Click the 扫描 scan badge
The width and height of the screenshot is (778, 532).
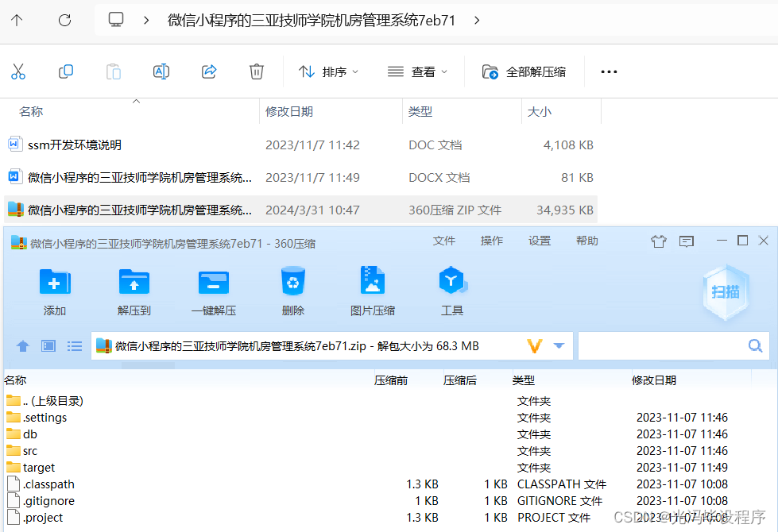coord(725,293)
